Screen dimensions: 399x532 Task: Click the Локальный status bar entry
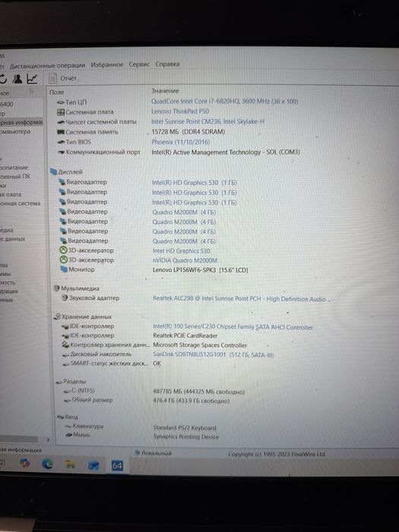tap(154, 453)
